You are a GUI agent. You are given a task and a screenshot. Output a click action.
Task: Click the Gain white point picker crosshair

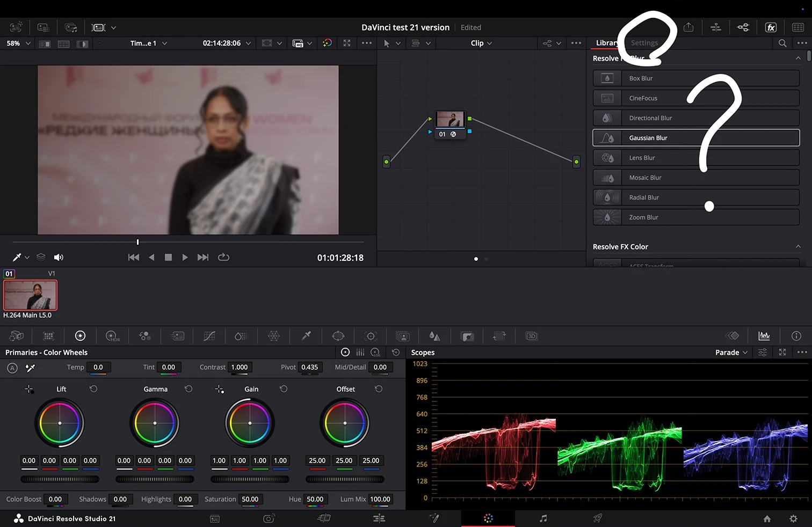coord(219,389)
